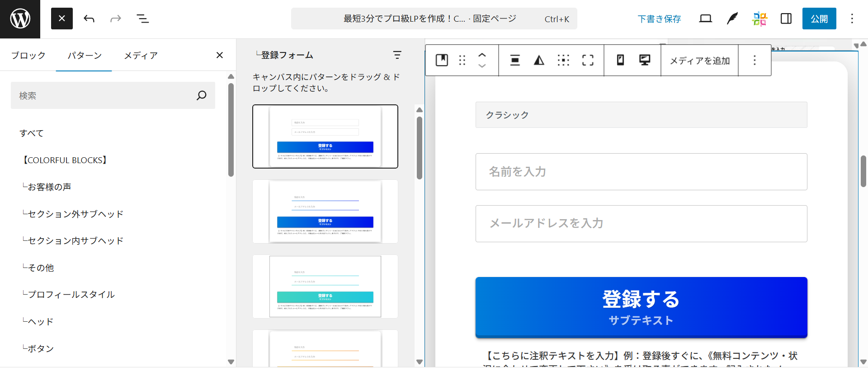Open the feather plugin icon
This screenshot has height=371, width=868.
(732, 19)
